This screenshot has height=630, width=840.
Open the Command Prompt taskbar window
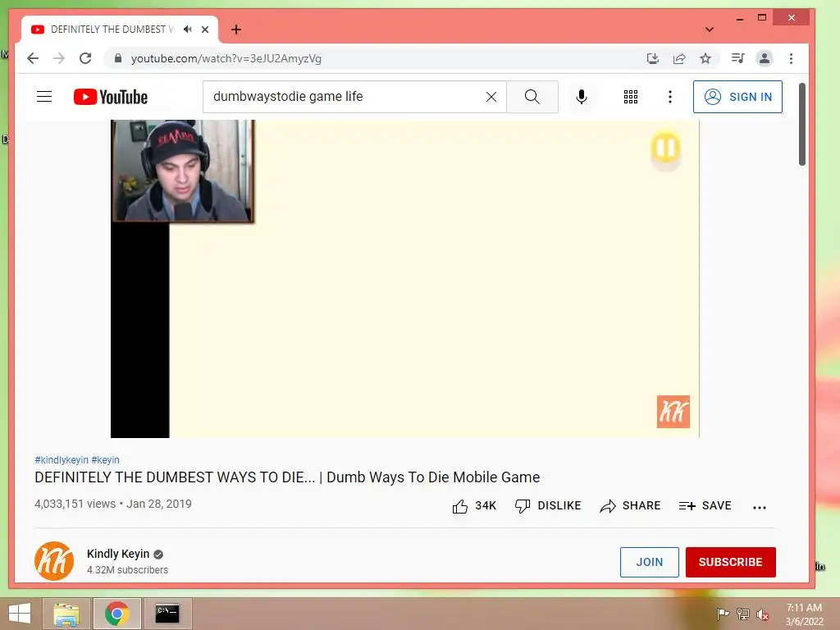[x=167, y=614]
